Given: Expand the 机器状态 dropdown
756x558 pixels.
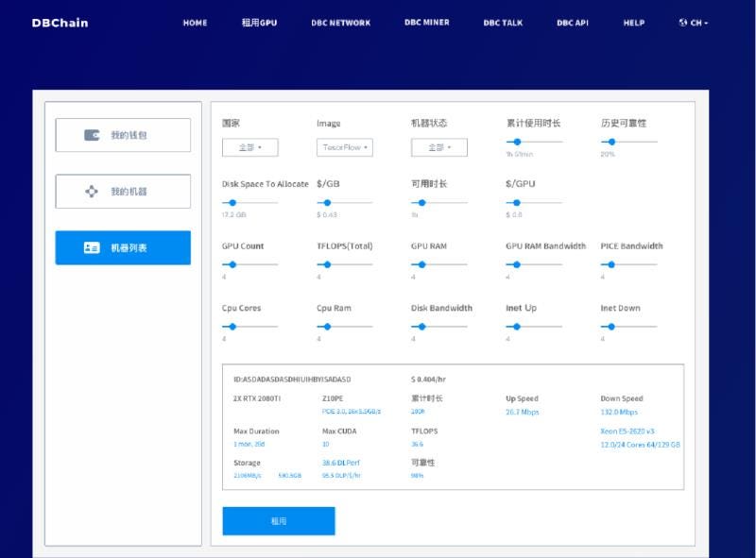Looking at the screenshot, I should [x=439, y=147].
